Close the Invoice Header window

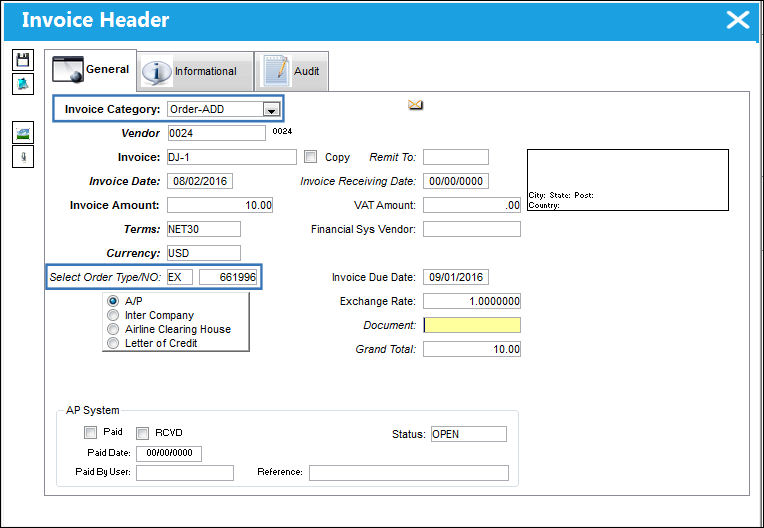(738, 20)
